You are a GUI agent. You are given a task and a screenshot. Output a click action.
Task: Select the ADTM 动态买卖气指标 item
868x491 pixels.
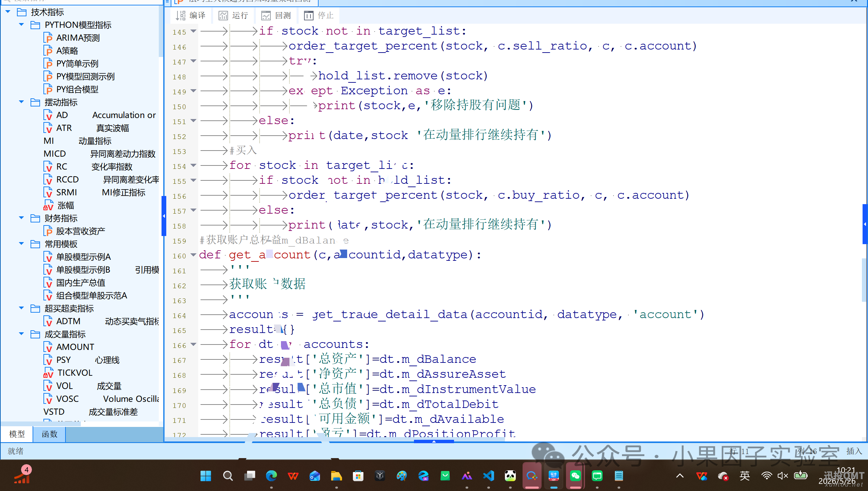pos(101,321)
